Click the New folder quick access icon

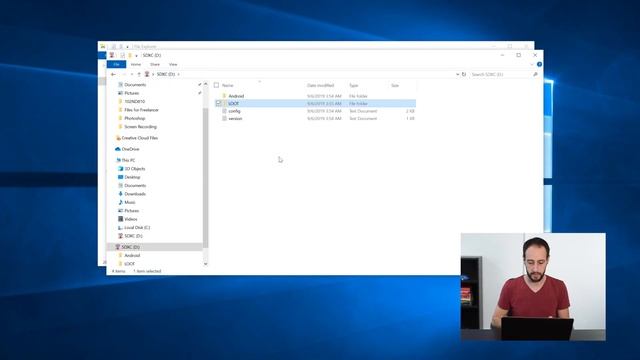[x=130, y=56]
